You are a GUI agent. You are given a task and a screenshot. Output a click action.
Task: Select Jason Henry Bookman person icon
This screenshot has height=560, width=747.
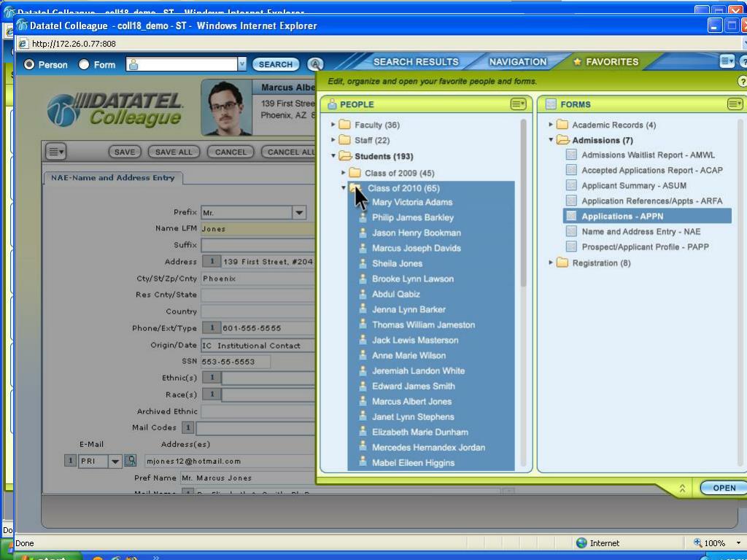pyautogui.click(x=363, y=233)
